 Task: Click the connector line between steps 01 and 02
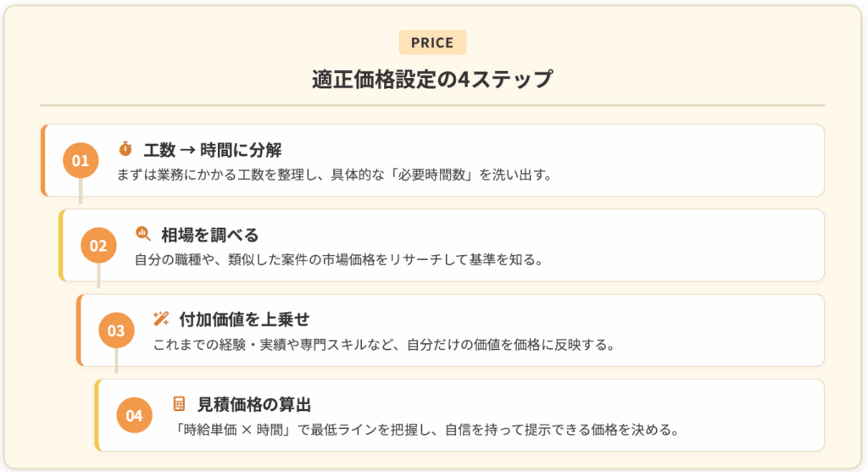tap(81, 192)
